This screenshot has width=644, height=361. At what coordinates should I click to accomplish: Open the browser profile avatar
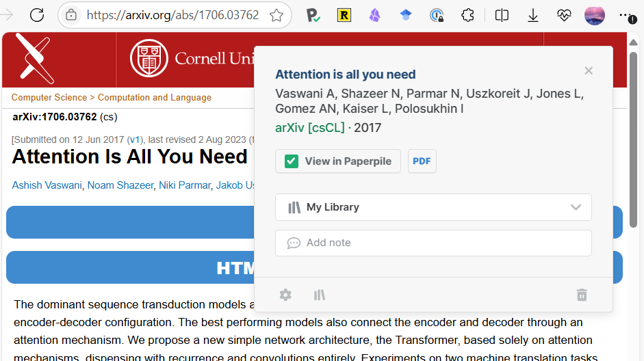(x=594, y=16)
